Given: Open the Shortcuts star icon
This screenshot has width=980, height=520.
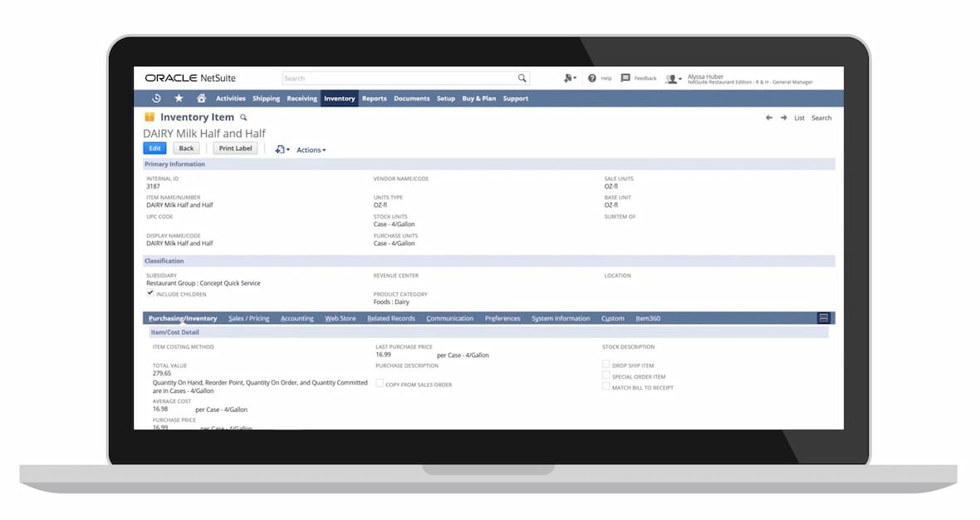Looking at the screenshot, I should 179,98.
